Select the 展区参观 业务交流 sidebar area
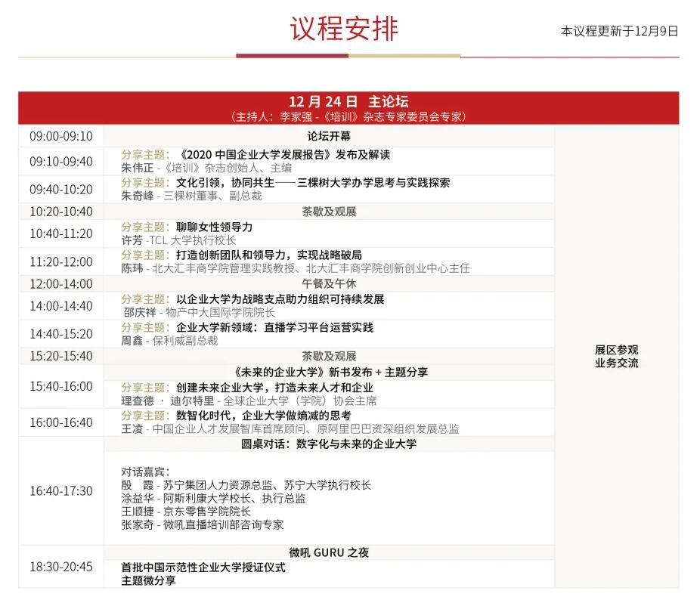The image size is (700, 600). click(617, 357)
